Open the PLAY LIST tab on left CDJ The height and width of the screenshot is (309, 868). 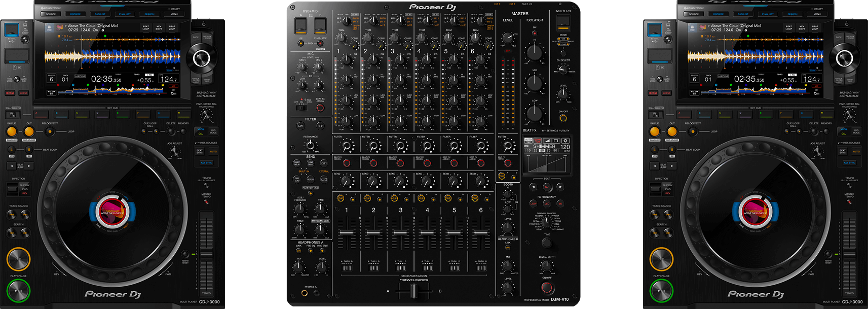point(125,14)
